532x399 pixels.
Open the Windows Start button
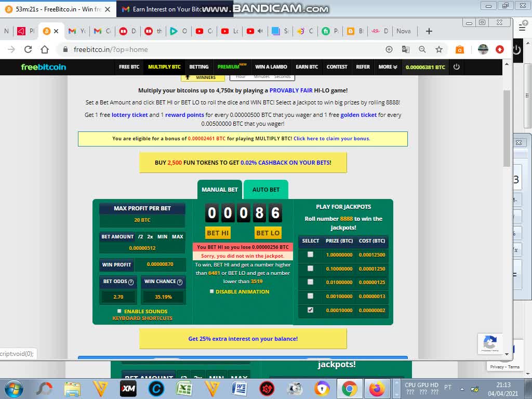click(x=14, y=389)
